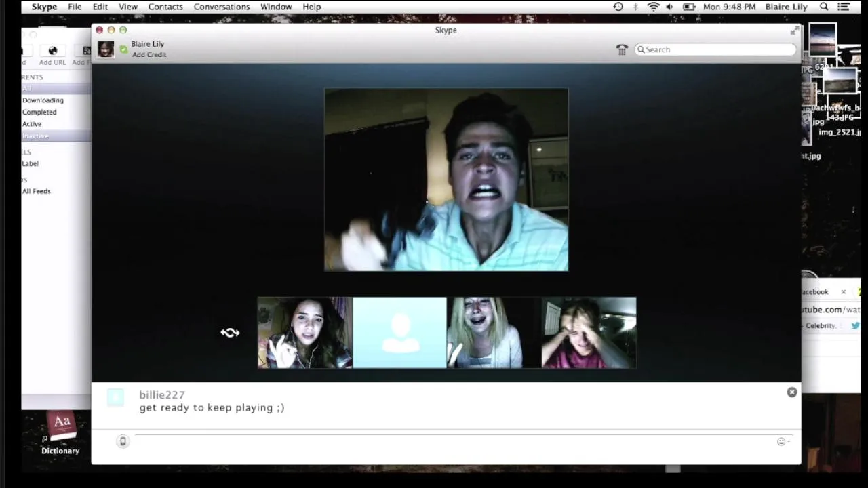Click the send SMS phone icon

(x=123, y=441)
